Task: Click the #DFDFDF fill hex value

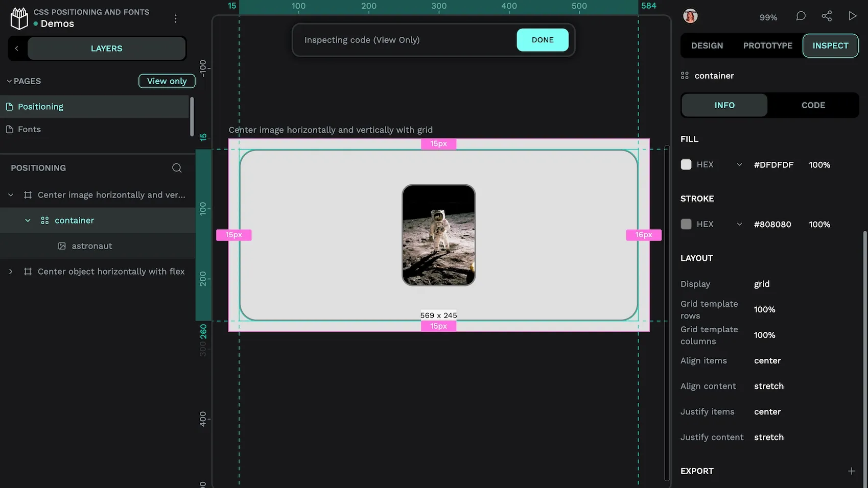Action: 773,165
